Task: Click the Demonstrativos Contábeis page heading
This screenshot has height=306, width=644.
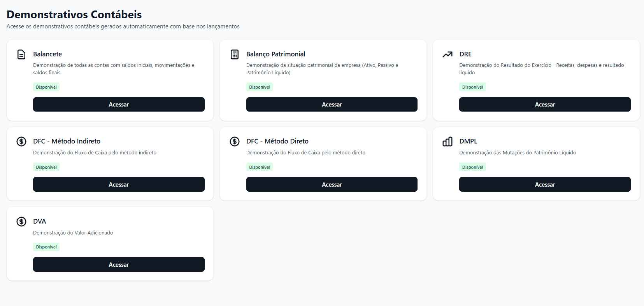Action: [x=74, y=14]
